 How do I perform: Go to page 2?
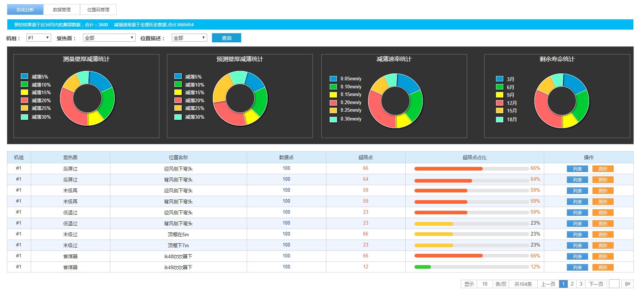572,284
